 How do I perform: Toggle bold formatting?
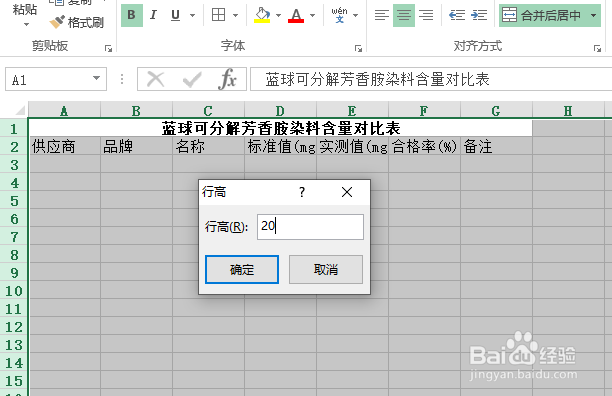[132, 15]
